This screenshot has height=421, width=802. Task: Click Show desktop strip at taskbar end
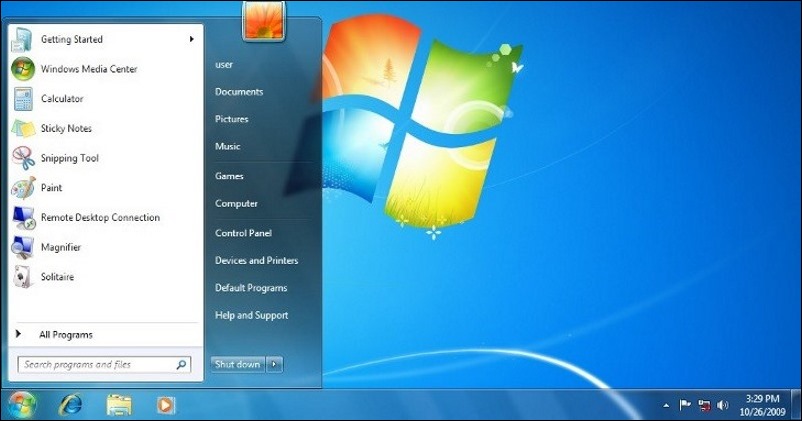(x=795, y=404)
